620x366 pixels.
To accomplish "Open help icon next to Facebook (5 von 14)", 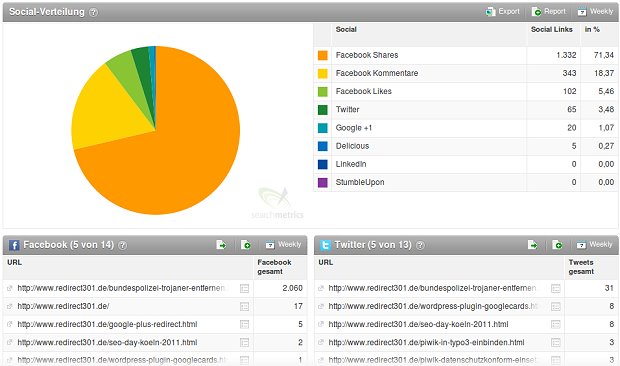I will point(123,245).
